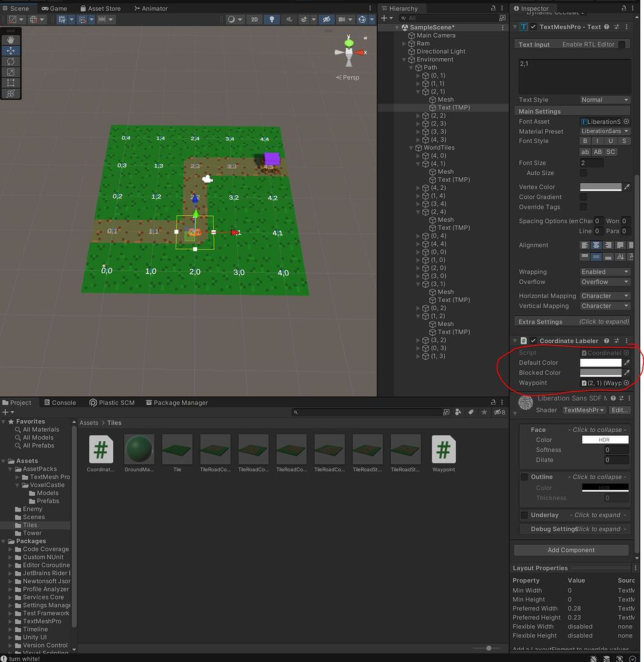This screenshot has width=644, height=662.
Task: Open the Console tab
Action: pyautogui.click(x=59, y=402)
